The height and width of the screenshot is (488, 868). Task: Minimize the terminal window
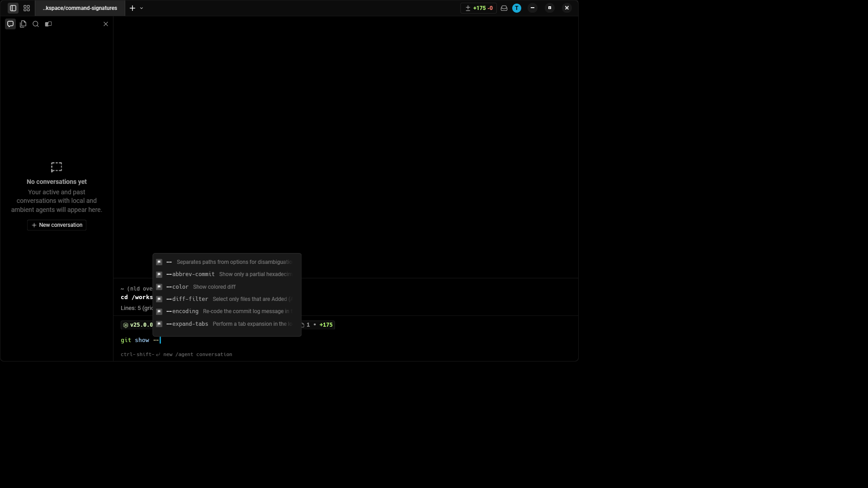click(533, 8)
